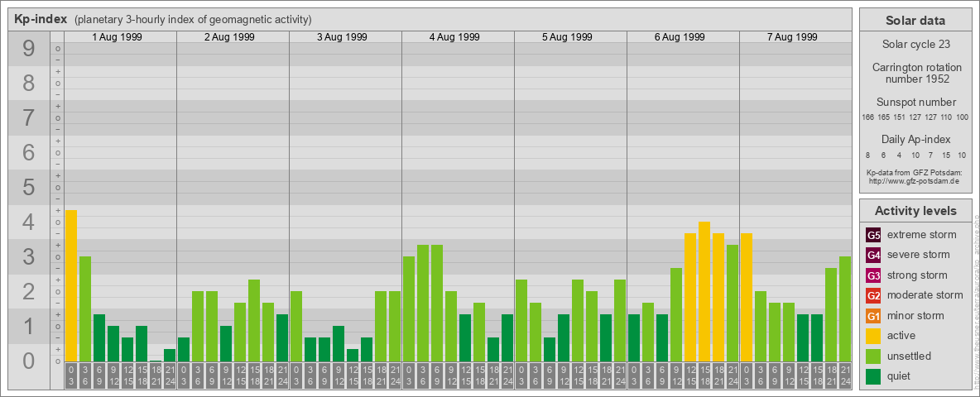Image resolution: width=980 pixels, height=397 pixels.
Task: Click the 21-24h bar on 7 Aug
Action: [845, 309]
